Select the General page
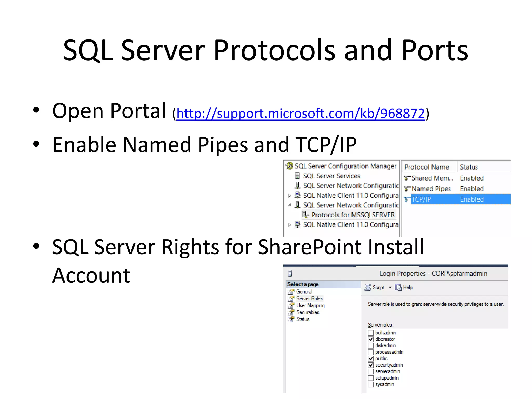Screen dimensions: 532x399 (304, 292)
